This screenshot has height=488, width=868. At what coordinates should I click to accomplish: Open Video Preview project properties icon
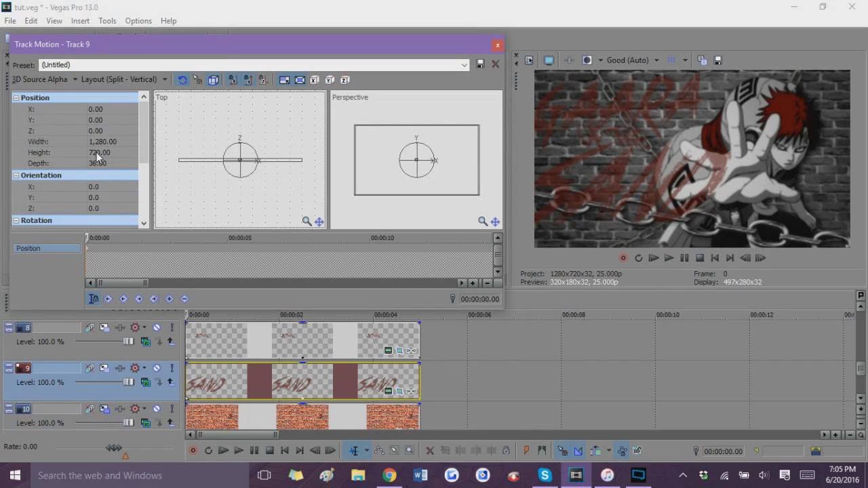click(530, 60)
